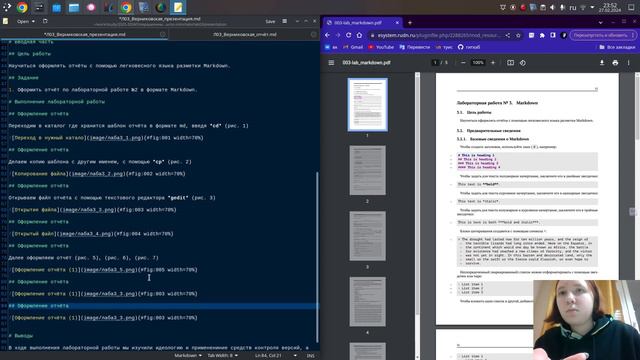Zoom out the PDF document
640x360 pixels.
463,63
